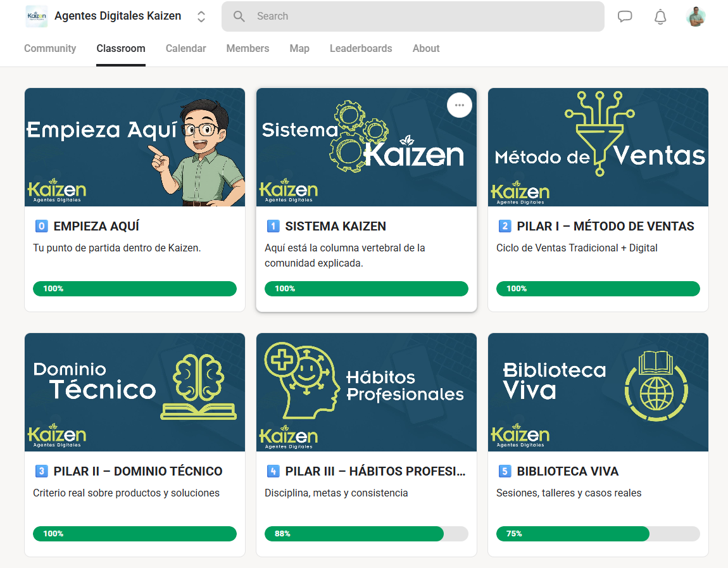
Task: Open the Dominio Técnico cover image
Action: pyautogui.click(x=135, y=392)
